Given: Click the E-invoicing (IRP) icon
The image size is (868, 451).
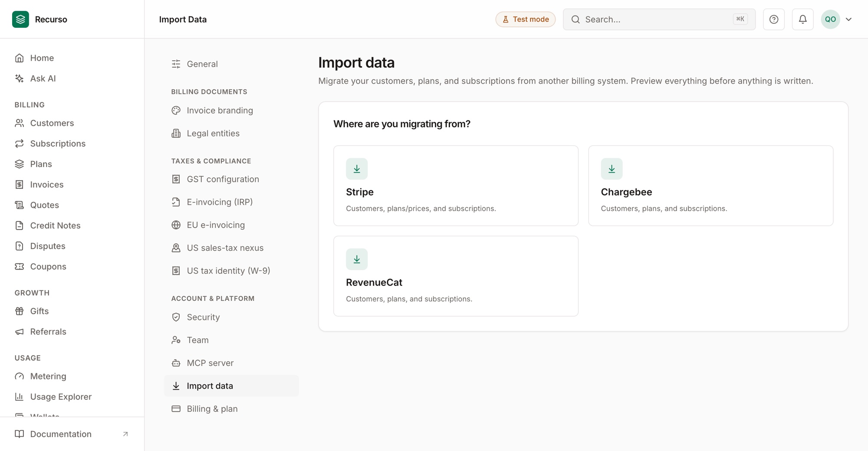Looking at the screenshot, I should 176,202.
